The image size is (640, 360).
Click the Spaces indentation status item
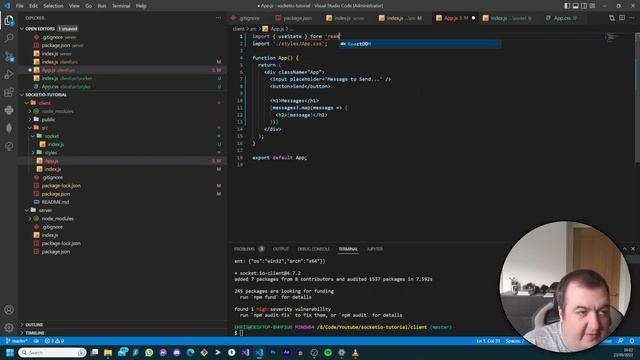pyautogui.click(x=515, y=341)
